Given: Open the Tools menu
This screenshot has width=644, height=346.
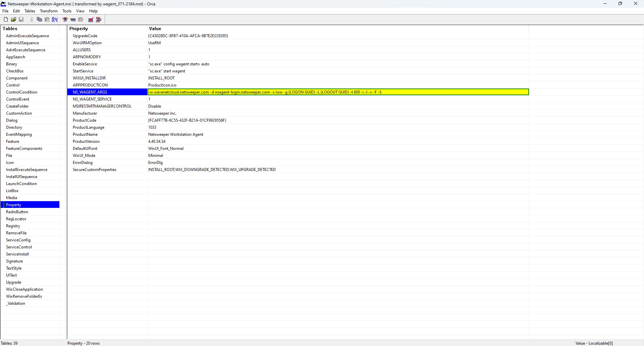Looking at the screenshot, I should tap(67, 11).
